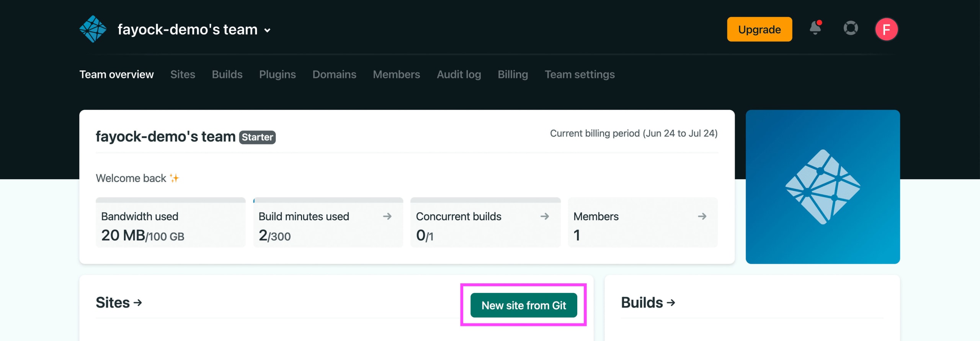Click the New site from Git button
This screenshot has width=980, height=341.
[524, 305]
